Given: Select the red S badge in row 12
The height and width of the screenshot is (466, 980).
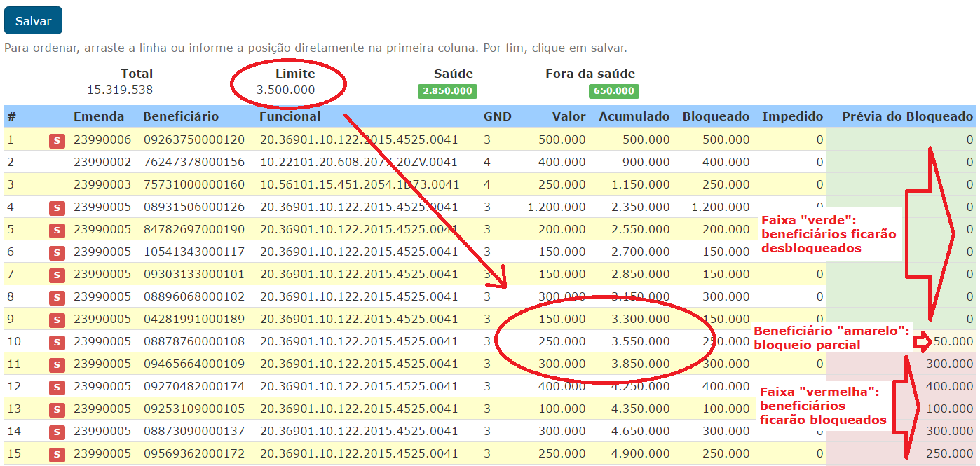Looking at the screenshot, I should 57,387.
